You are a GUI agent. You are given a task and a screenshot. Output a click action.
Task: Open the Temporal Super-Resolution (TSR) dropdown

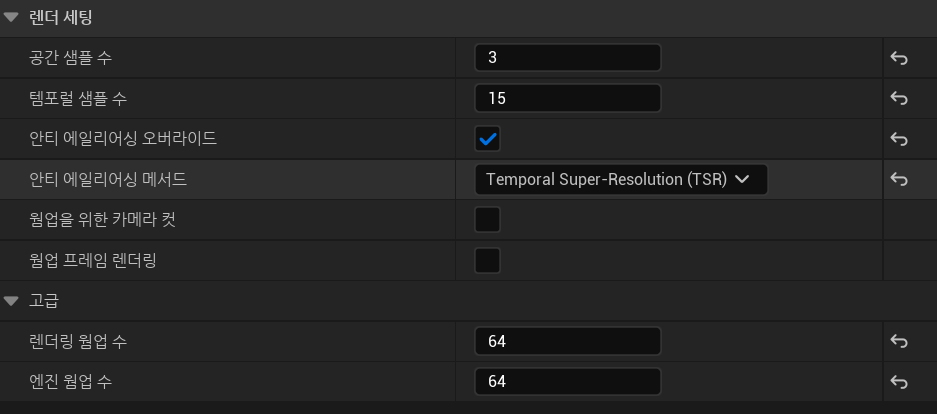(621, 180)
